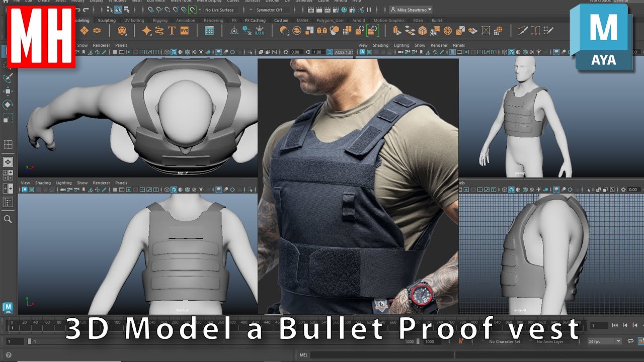Pause viewport with the pause icon
Screen dimensions: 644x362
coord(369,10)
